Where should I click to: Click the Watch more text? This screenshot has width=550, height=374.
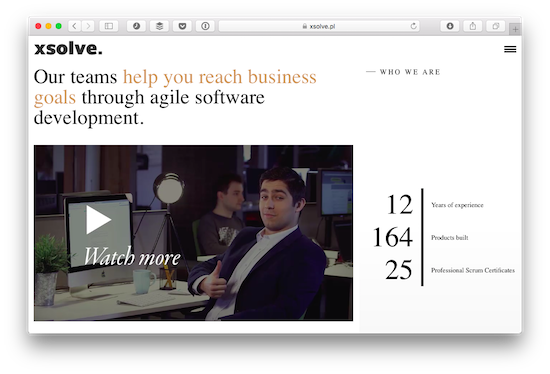coord(132,256)
